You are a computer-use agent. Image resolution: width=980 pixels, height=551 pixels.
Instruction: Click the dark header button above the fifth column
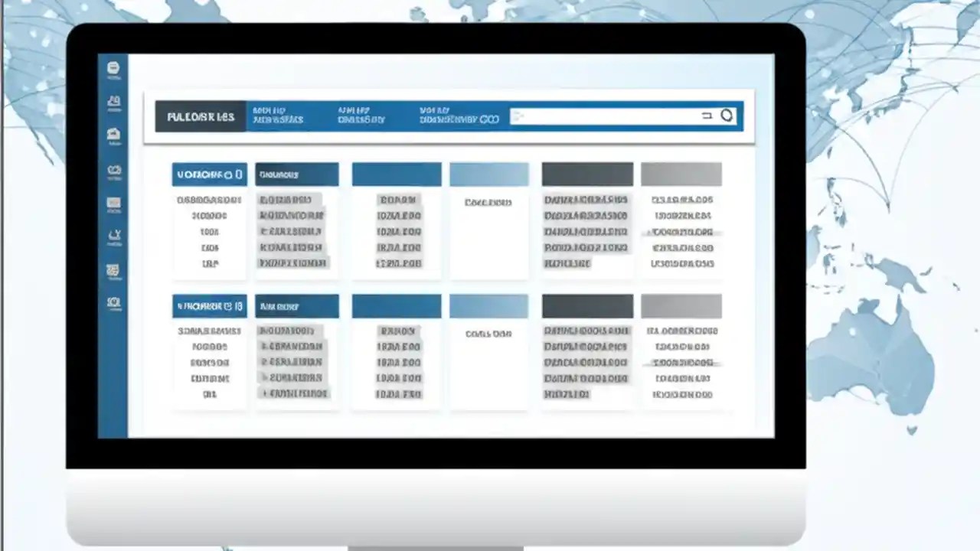pyautogui.click(x=586, y=174)
